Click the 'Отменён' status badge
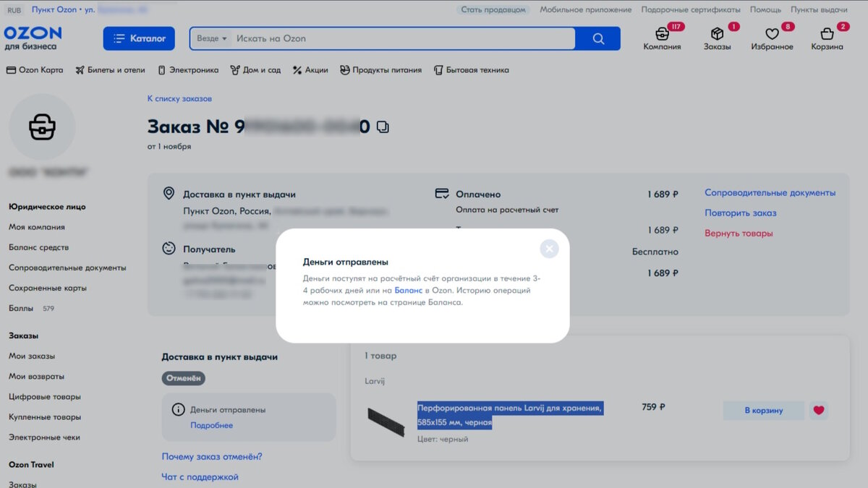Image resolution: width=868 pixels, height=488 pixels. [x=184, y=378]
